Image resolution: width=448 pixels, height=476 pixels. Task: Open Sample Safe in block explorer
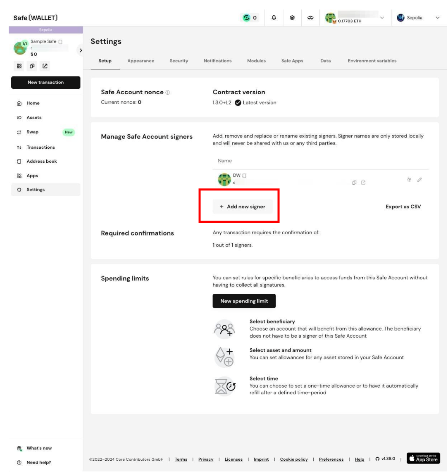click(45, 66)
